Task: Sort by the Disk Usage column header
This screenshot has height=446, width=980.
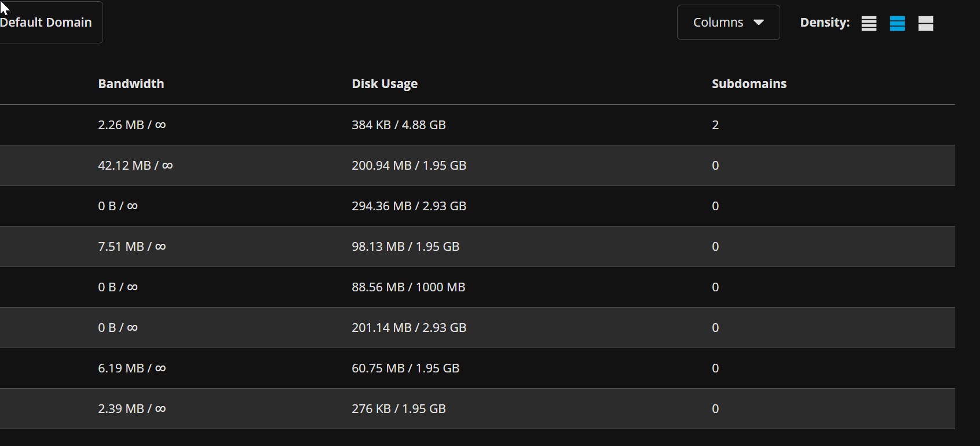Action: point(385,84)
